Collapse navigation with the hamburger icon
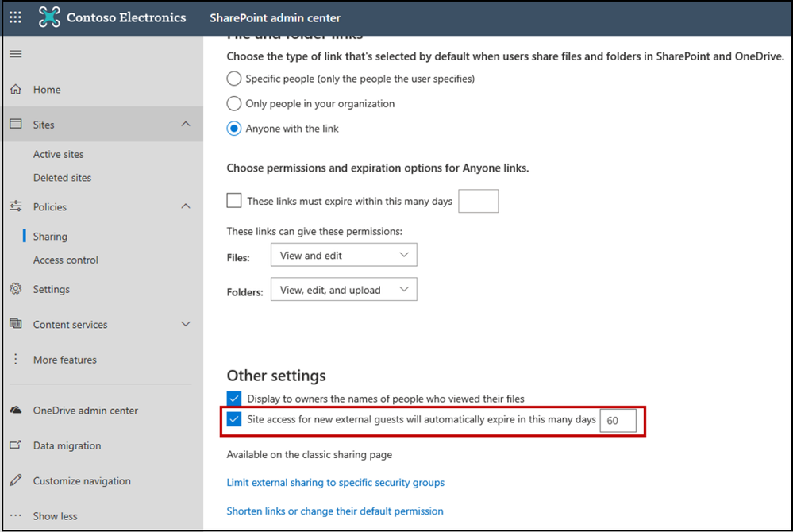The width and height of the screenshot is (793, 532). [16, 54]
